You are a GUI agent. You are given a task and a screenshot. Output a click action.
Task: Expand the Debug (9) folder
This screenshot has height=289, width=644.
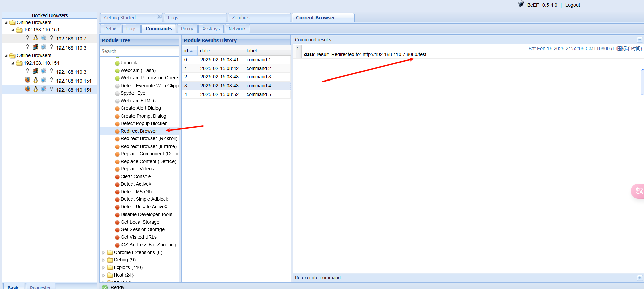pos(103,260)
